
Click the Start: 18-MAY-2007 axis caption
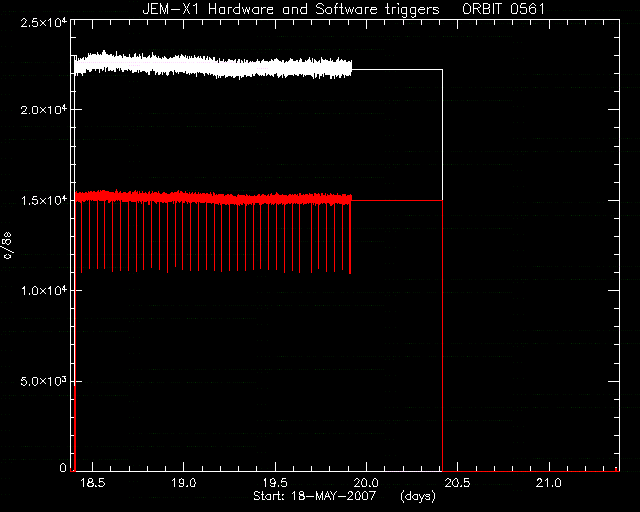pyautogui.click(x=314, y=496)
